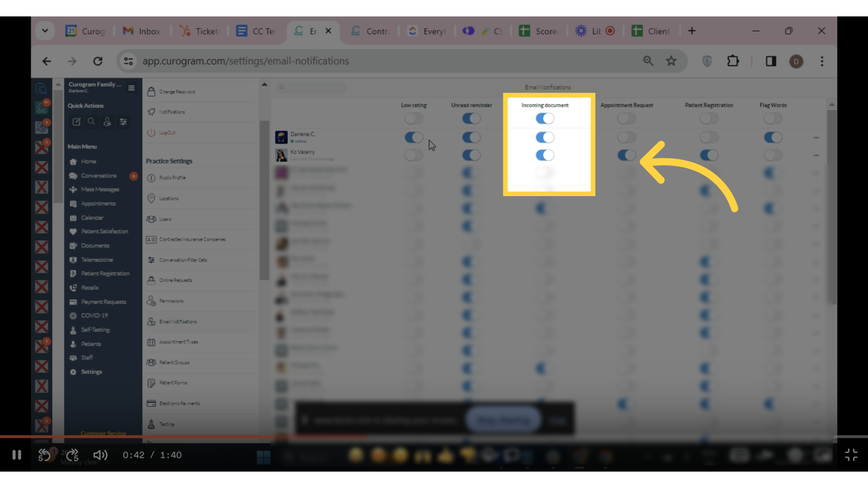
Task: Click the Change Password button
Action: click(177, 91)
